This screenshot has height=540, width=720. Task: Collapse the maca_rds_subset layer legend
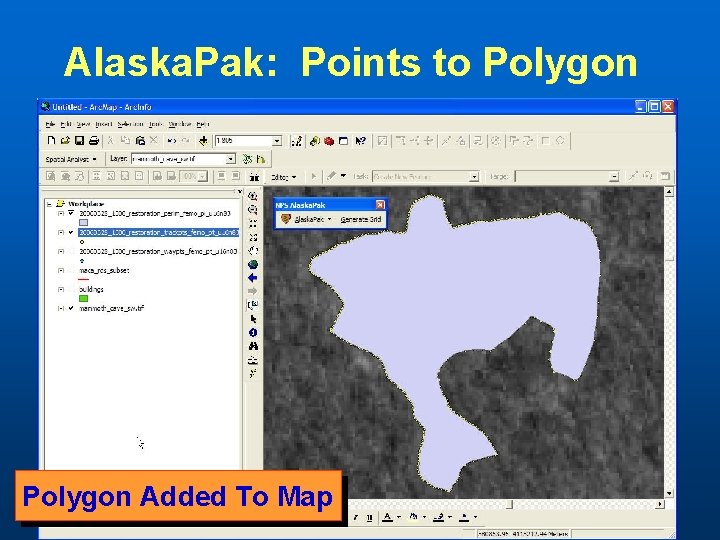(x=61, y=270)
